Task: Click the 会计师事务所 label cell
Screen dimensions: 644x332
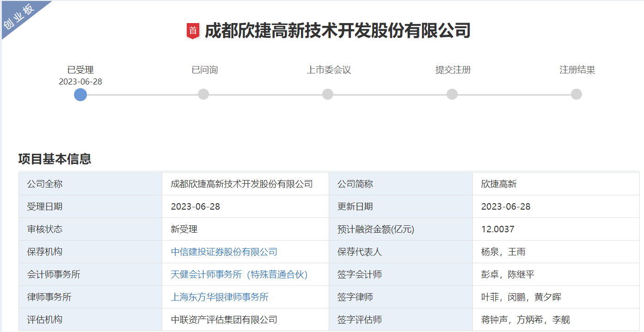Action: click(91, 274)
